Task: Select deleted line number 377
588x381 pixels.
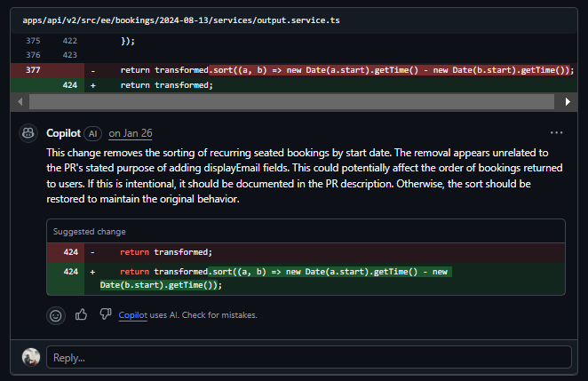Action: pos(33,70)
